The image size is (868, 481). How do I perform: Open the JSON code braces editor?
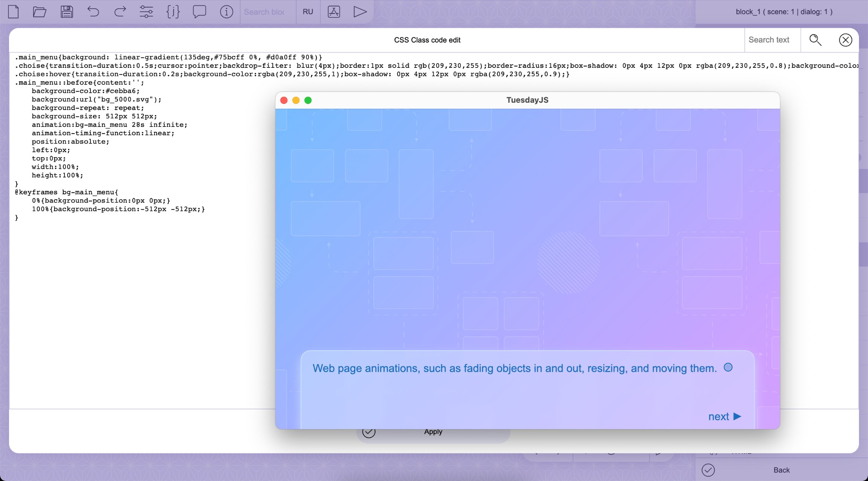(173, 12)
